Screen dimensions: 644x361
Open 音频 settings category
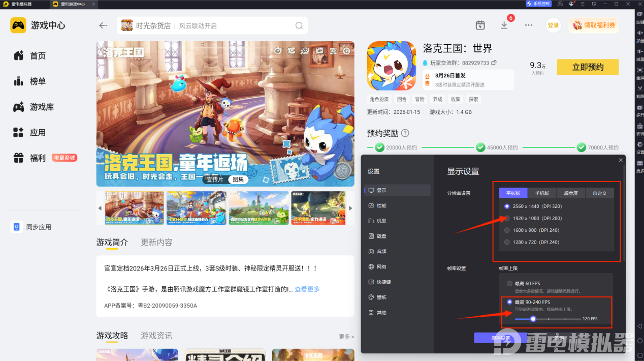coord(397,251)
